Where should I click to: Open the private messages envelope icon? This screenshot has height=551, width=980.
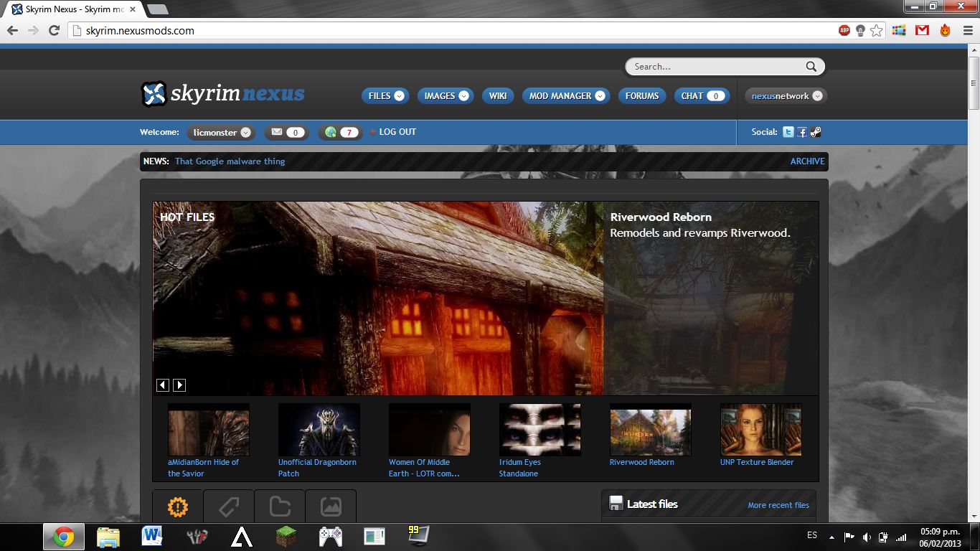(x=276, y=132)
